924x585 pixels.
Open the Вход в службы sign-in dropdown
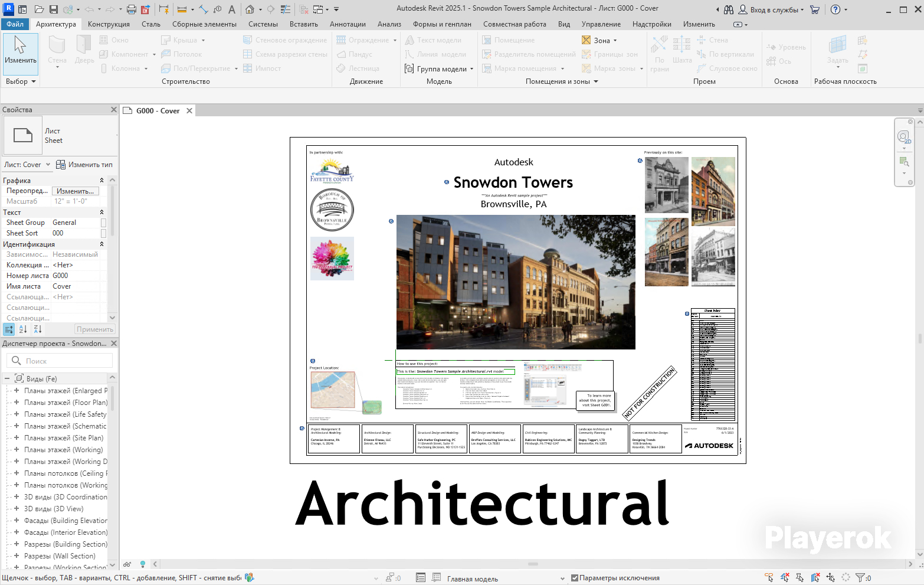772,9
